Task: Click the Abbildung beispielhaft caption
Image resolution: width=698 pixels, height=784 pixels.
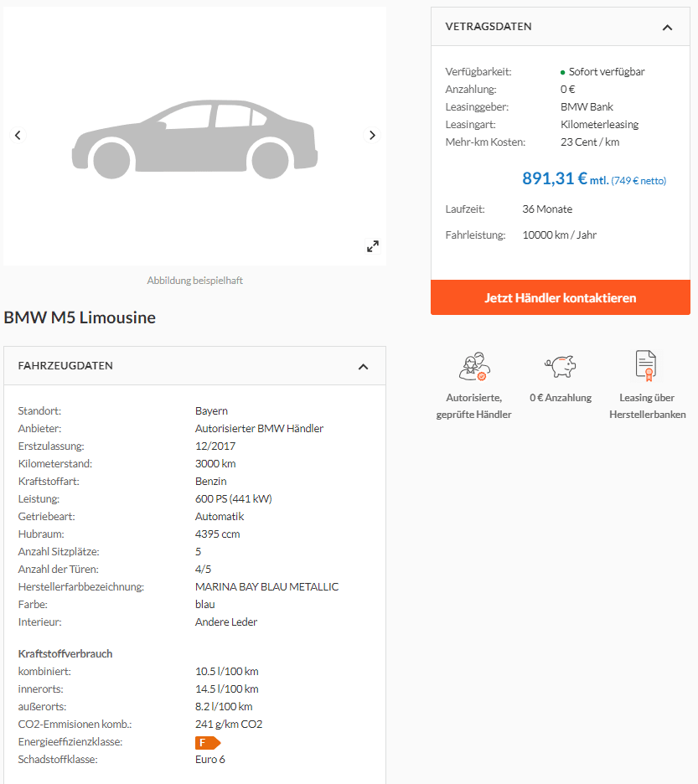Action: pyautogui.click(x=194, y=281)
